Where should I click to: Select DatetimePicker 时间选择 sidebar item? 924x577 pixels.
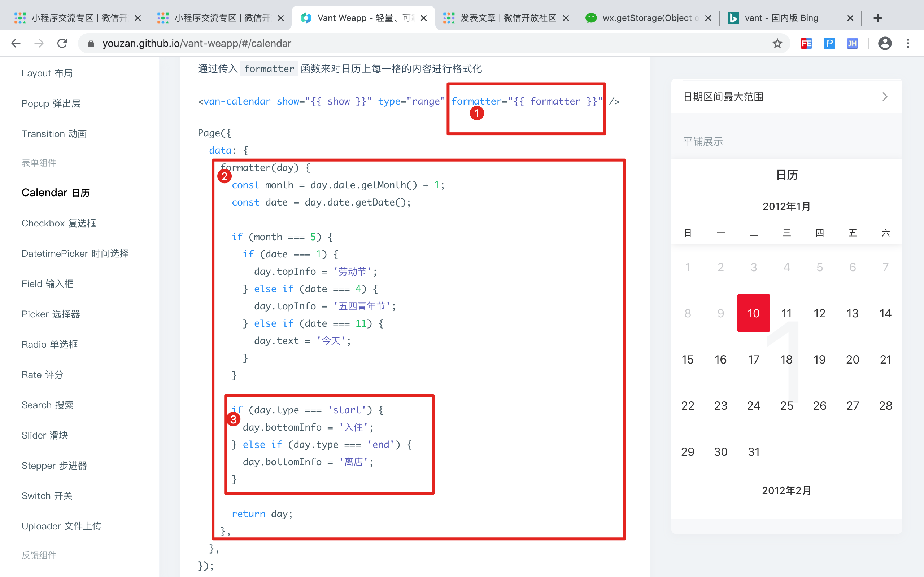tap(75, 254)
